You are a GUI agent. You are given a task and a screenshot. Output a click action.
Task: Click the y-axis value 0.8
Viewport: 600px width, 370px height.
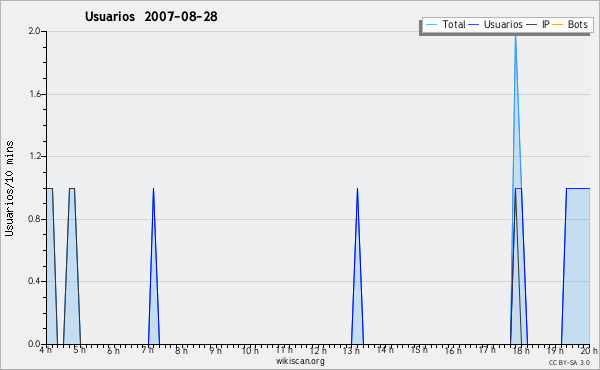(34, 219)
